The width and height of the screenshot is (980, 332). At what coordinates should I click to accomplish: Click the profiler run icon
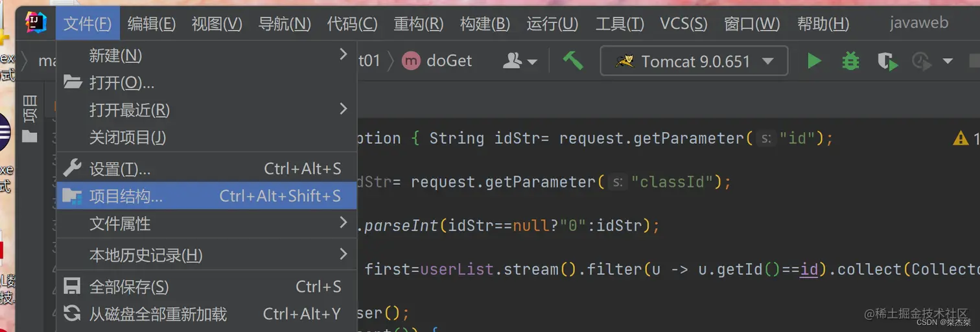(921, 62)
